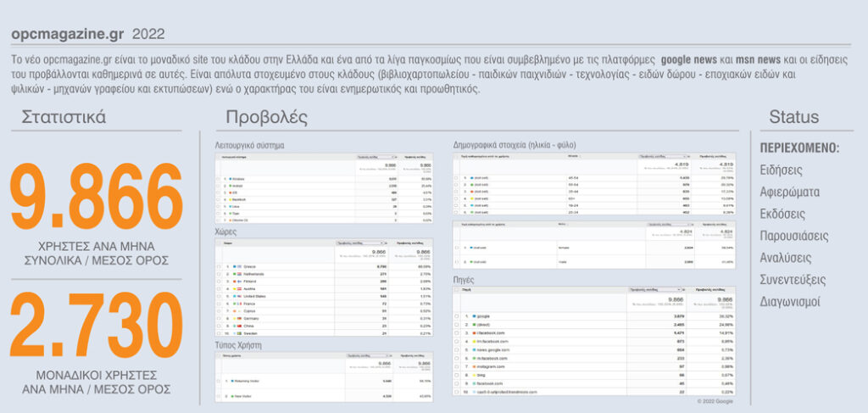Open the instagram.com source link
Screen dimensions: 868x413
491,366
